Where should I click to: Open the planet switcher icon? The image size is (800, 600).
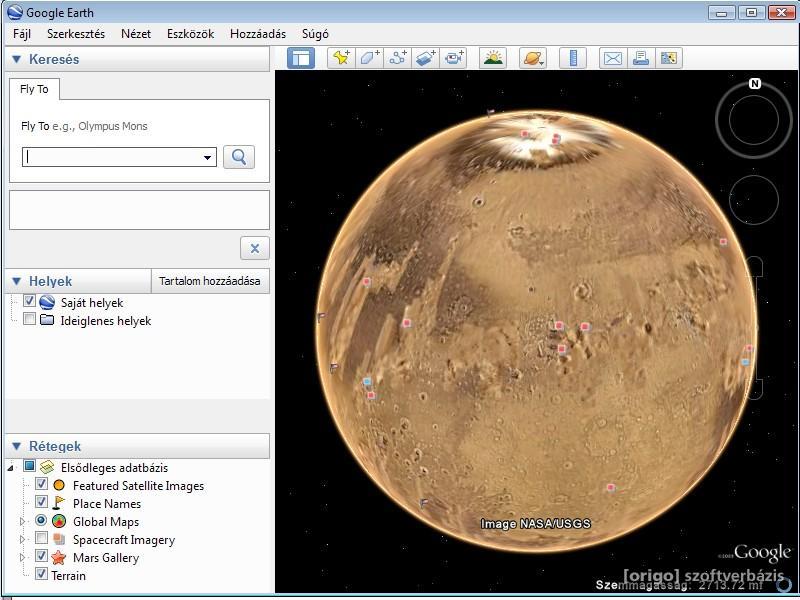(533, 58)
